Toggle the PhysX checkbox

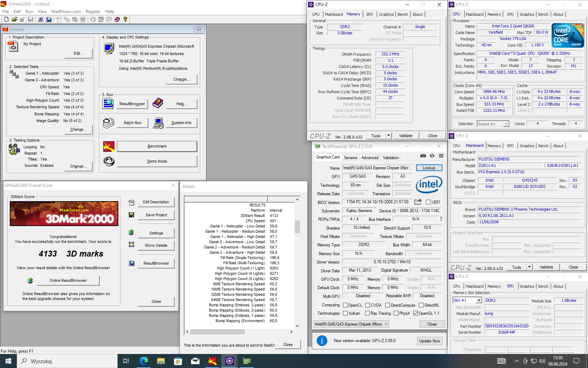pos(396,313)
